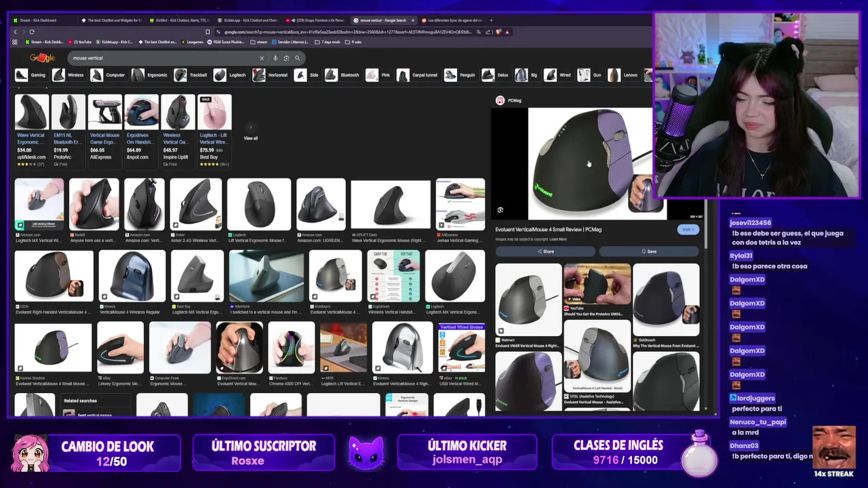Click the address bar URL
The width and height of the screenshot is (868, 488).
346,32
